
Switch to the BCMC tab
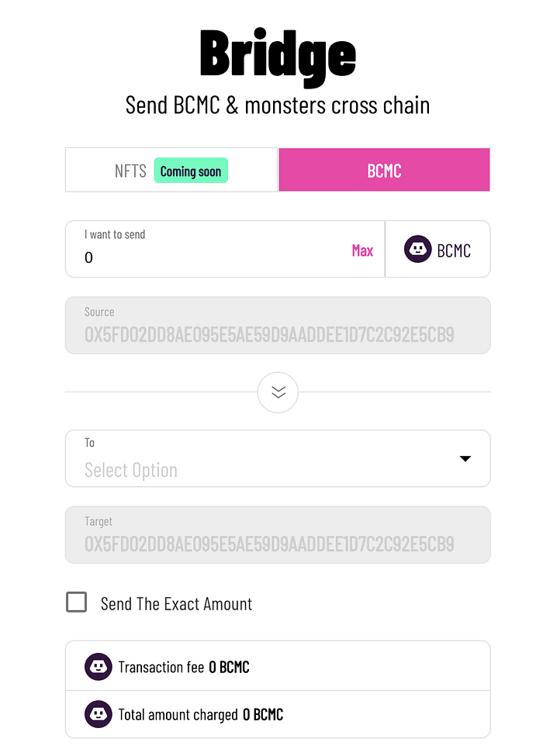click(384, 171)
